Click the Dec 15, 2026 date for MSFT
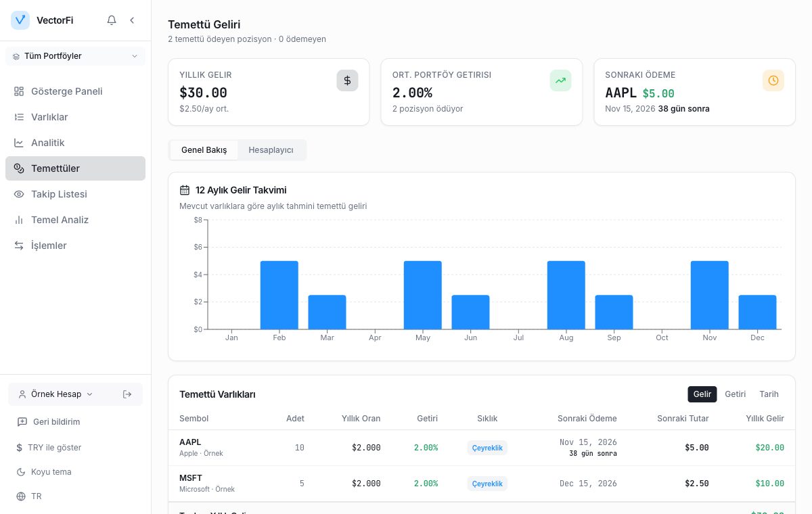Viewport: 812px width, 514px height. [588, 484]
